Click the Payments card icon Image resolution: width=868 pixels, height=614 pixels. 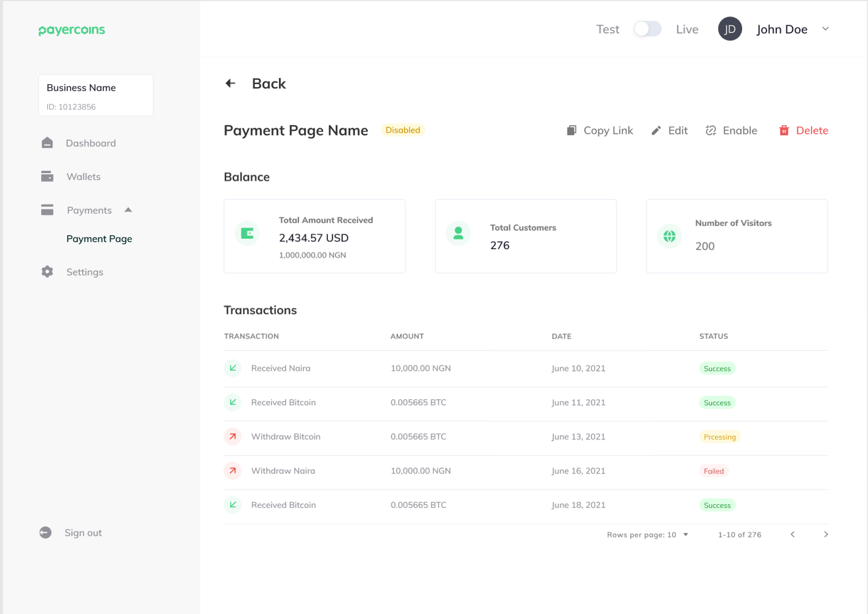[x=47, y=209]
